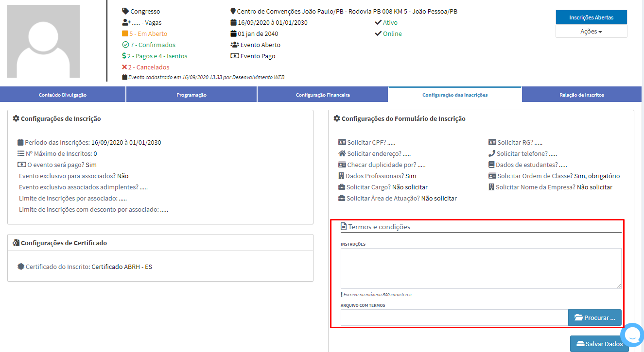Click the certificate icon in Configurações de Certificado
Viewport: 644px width, 352px height.
(16, 243)
